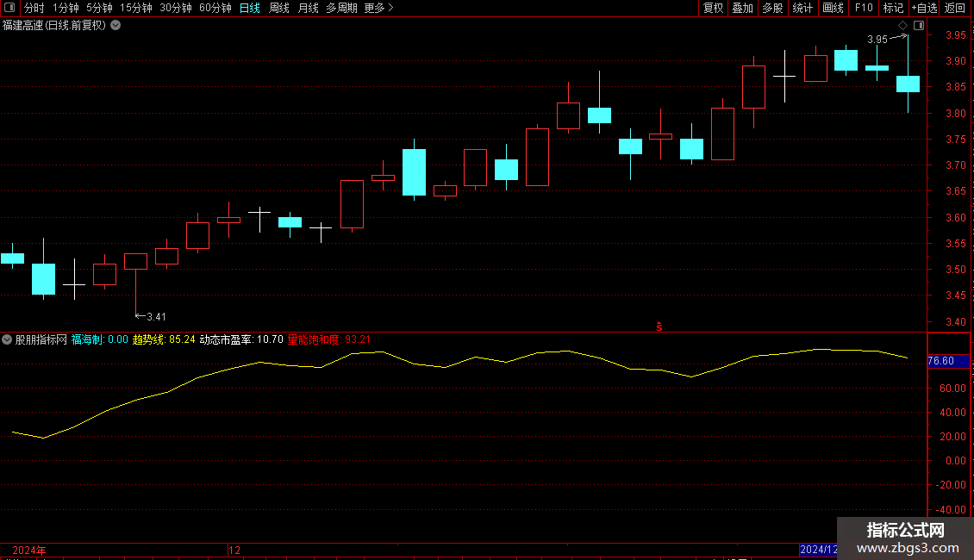The height and width of the screenshot is (560, 974).
Task: Click the red S marker on the chart
Action: pos(659,327)
